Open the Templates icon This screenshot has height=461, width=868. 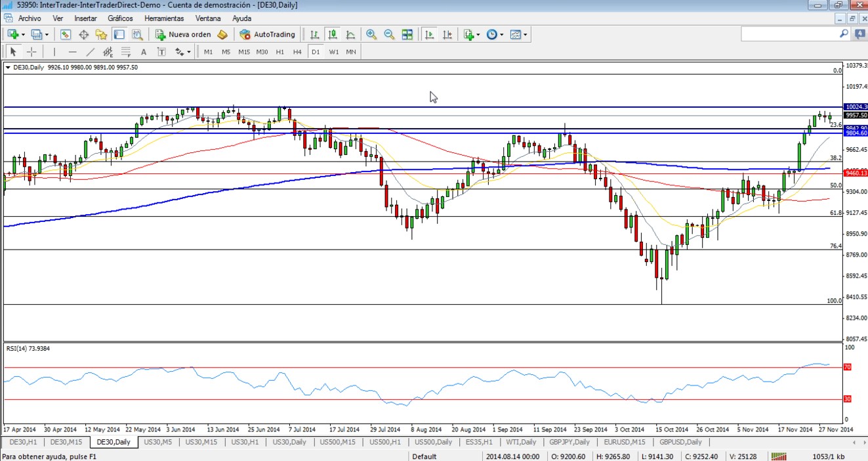516,34
